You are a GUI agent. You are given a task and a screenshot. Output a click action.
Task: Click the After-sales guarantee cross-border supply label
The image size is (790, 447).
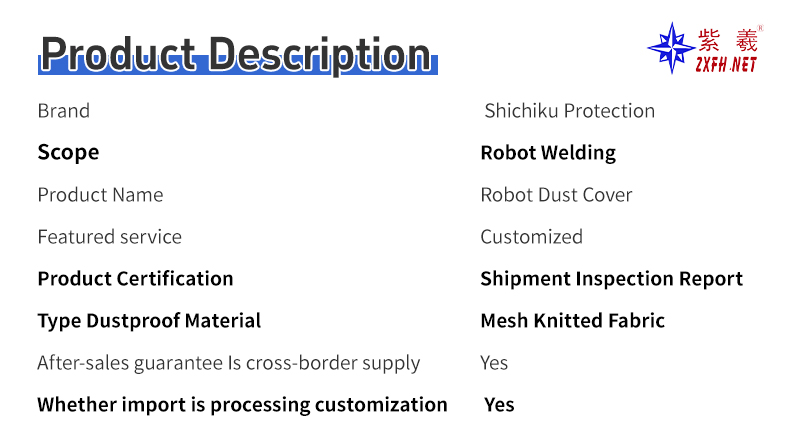228,363
